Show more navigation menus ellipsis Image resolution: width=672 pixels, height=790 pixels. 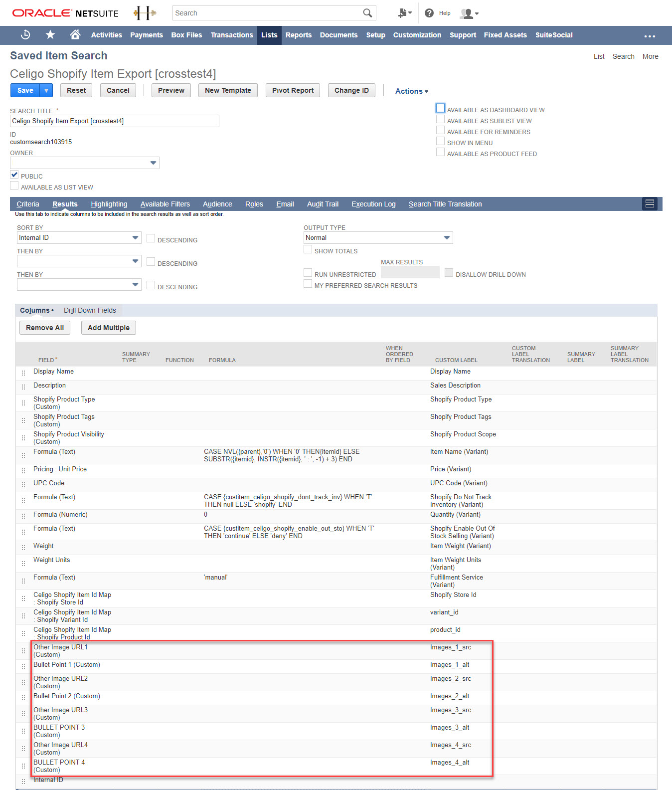[x=650, y=36]
